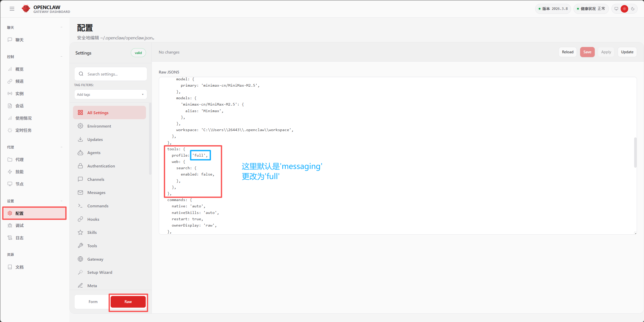The height and width of the screenshot is (322, 644).
Task: Switch to system theme monitor icon
Action: [616, 9]
